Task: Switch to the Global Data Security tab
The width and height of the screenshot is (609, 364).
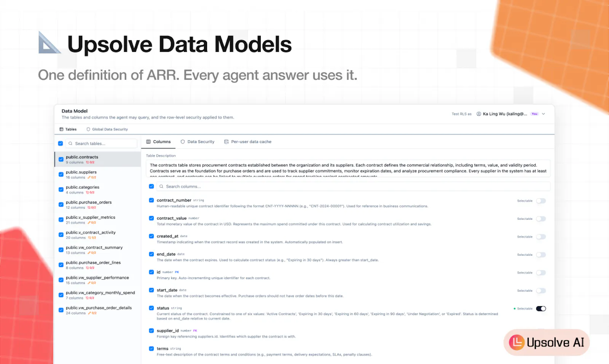Action: 107,129
